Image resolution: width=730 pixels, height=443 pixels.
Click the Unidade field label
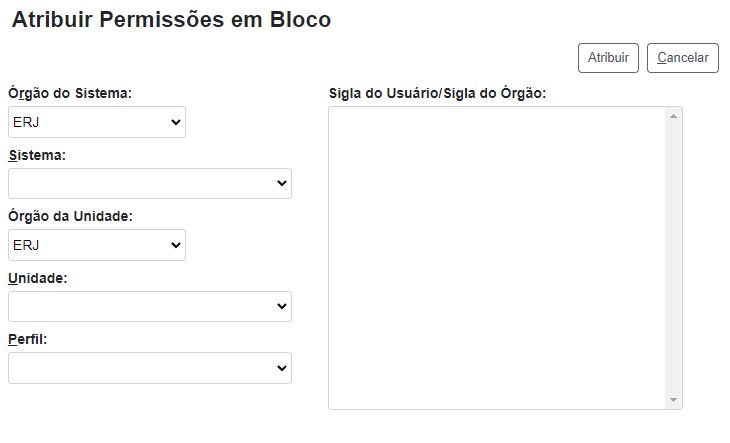click(x=37, y=278)
